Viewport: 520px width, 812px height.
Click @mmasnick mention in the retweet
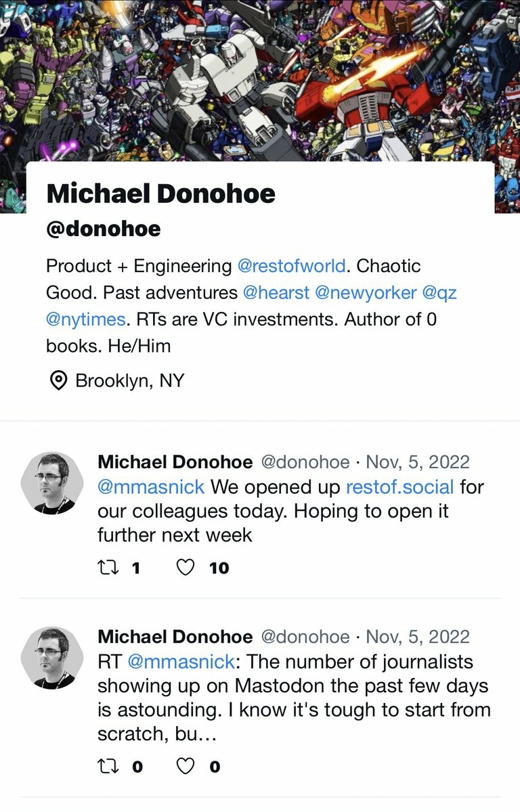181,661
